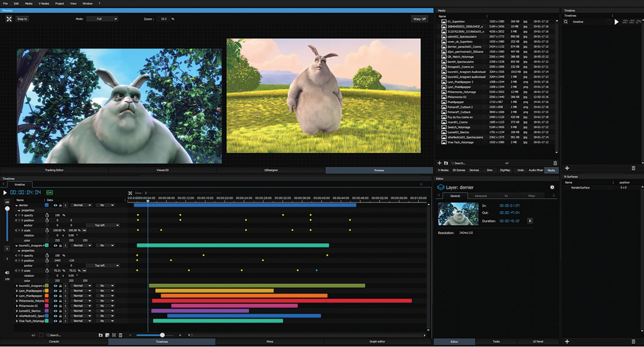This screenshot has height=347, width=644.
Task: Open the V-Nodes menu
Action: click(x=44, y=4)
